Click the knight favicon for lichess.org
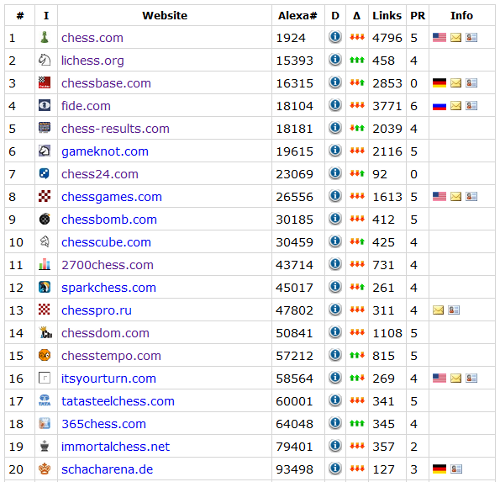The width and height of the screenshot is (500, 482). pyautogui.click(x=45, y=60)
